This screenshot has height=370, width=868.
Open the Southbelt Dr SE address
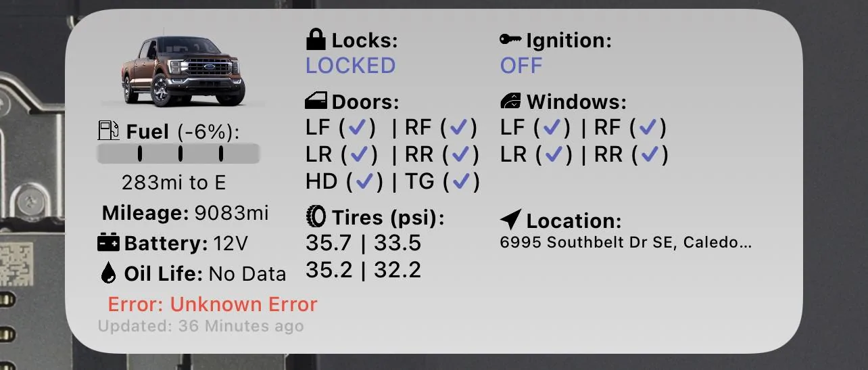[x=625, y=242]
